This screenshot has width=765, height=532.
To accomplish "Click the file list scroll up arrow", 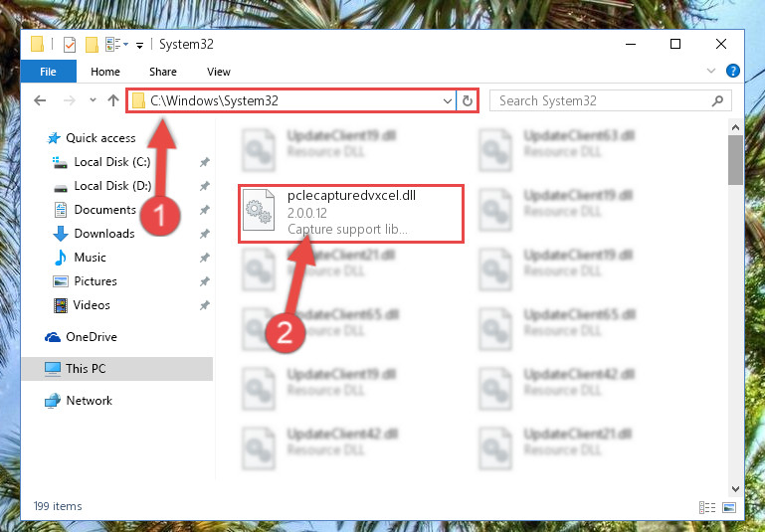I will tap(736, 127).
